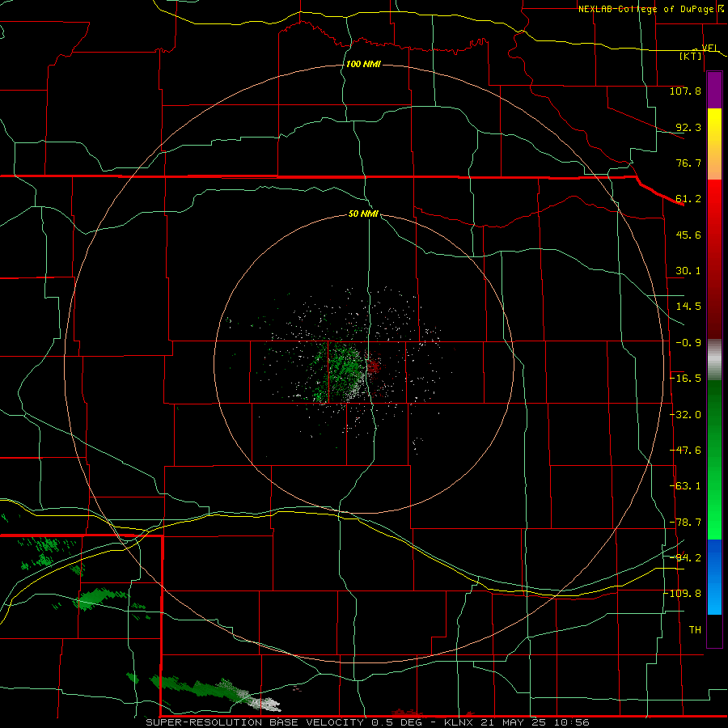Click the red outbound velocity patch near radar center
The image size is (728, 728).
pyautogui.click(x=373, y=366)
